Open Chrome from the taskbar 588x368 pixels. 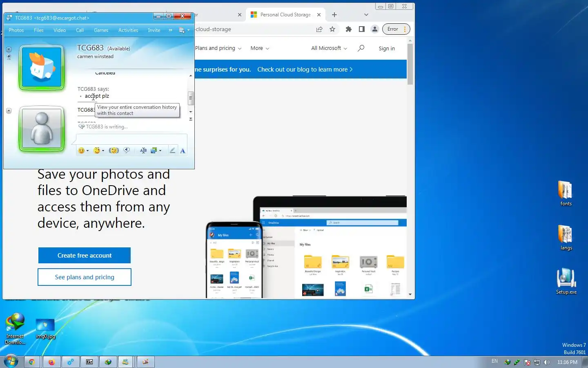[31, 362]
